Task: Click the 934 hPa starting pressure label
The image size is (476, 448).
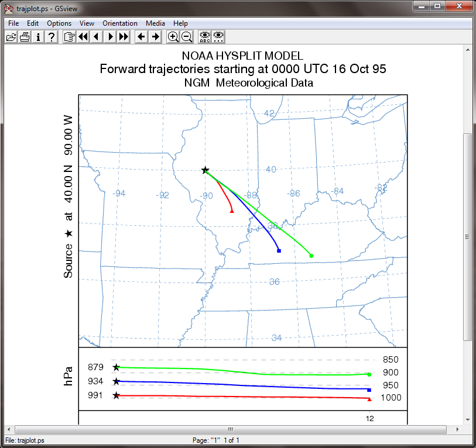Action: pos(95,381)
